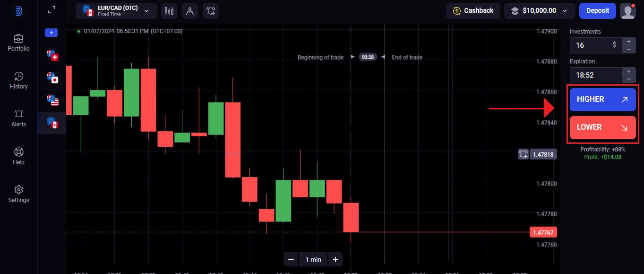Viewport: 644px width, 274px height.
Task: Switch to the Switzerland flag pair tab
Action: click(52, 55)
